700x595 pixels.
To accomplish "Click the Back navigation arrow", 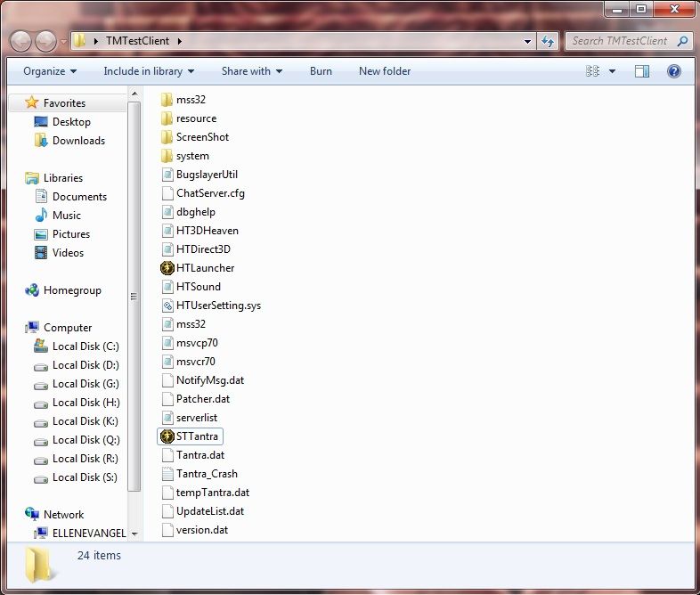I will point(20,42).
